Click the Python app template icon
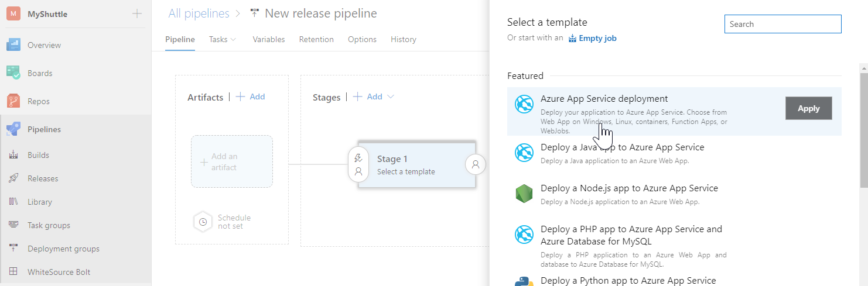Viewport: 868px width, 286px height. pyautogui.click(x=524, y=282)
